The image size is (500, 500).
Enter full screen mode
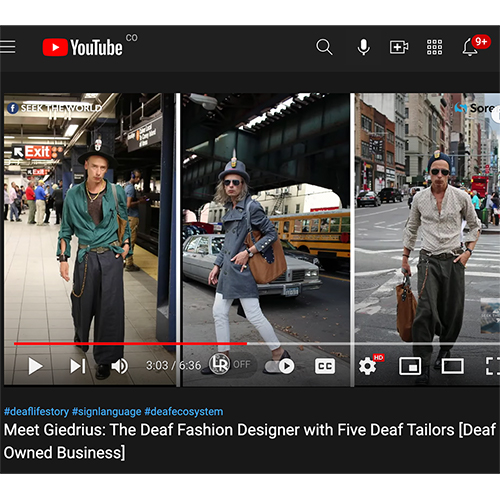click(493, 366)
